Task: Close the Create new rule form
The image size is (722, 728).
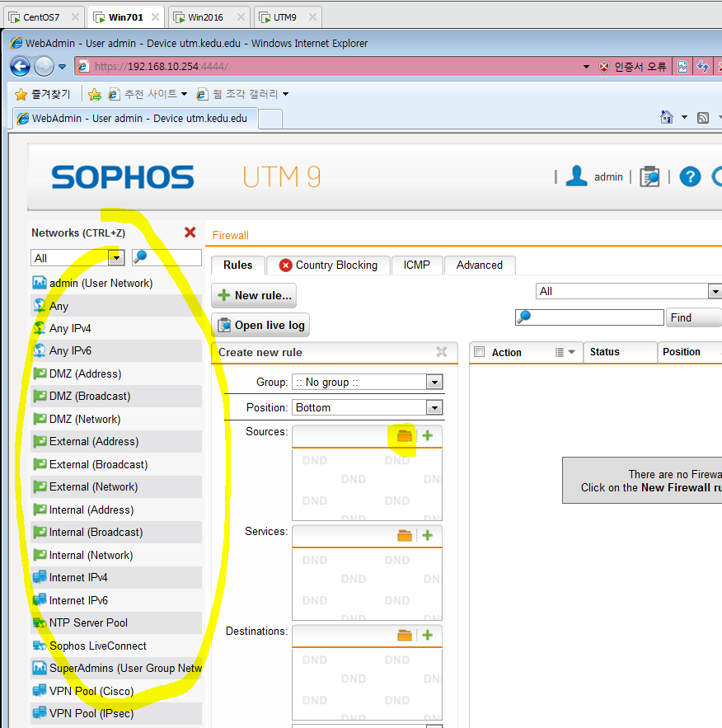Action: [442, 352]
